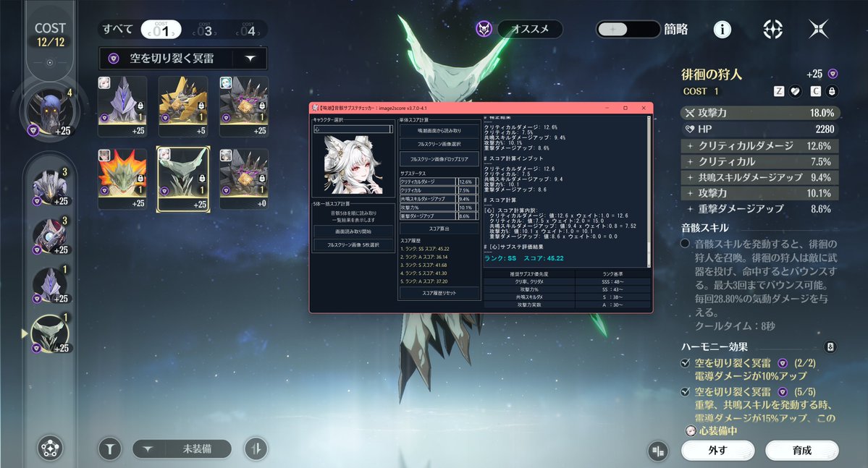Select the 音骸スキル radio circle
The height and width of the screenshot is (468, 868).
tap(686, 244)
